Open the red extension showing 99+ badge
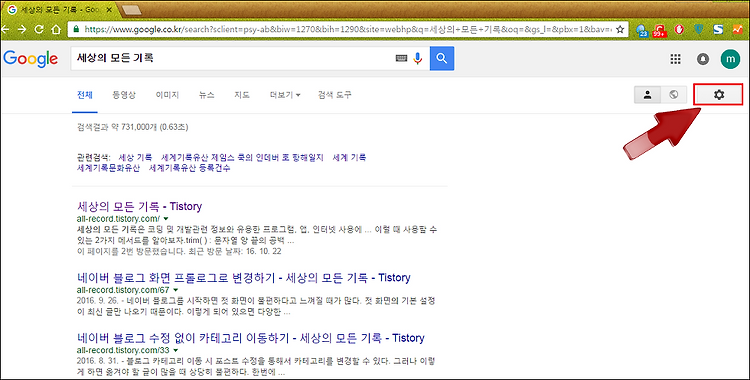The height and width of the screenshot is (380, 750). coord(660,30)
